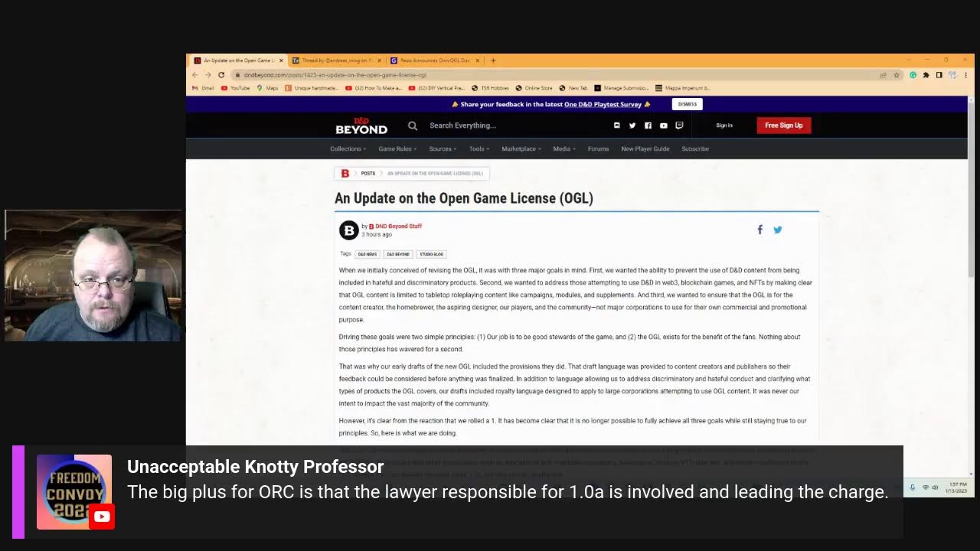Open the volume speaker tray icon
This screenshot has width=980, height=551.
tap(935, 487)
